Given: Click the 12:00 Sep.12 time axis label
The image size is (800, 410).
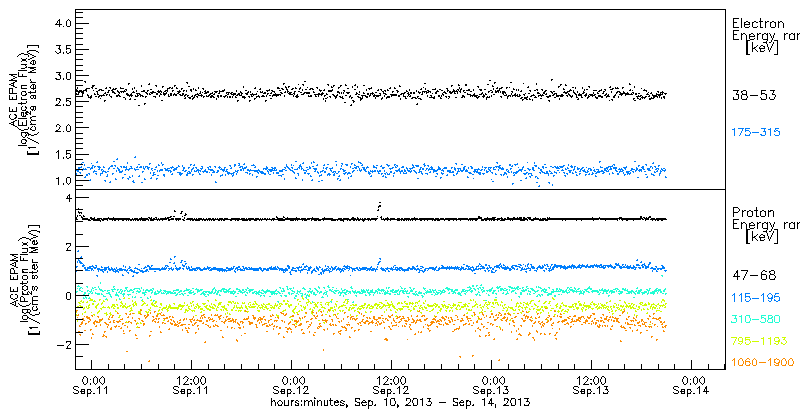Looking at the screenshot, I should point(392,386).
